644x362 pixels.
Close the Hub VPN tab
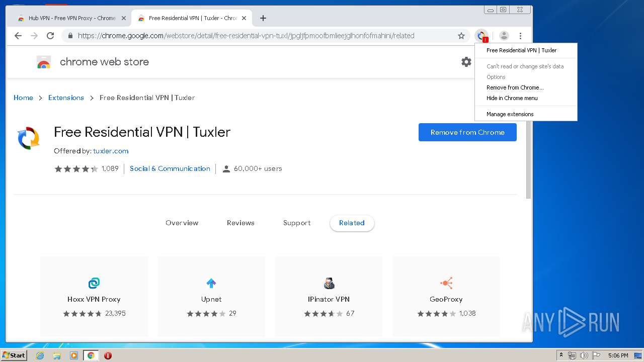click(123, 18)
